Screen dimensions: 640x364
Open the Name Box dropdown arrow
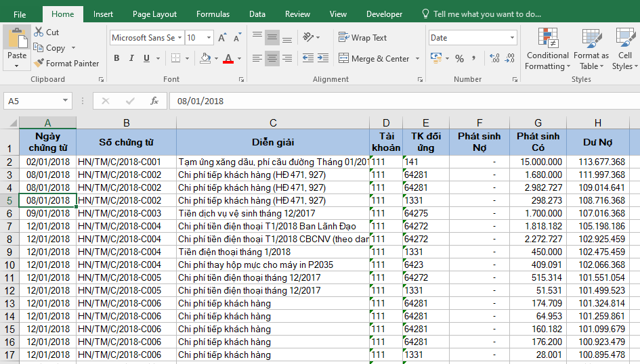pyautogui.click(x=66, y=101)
